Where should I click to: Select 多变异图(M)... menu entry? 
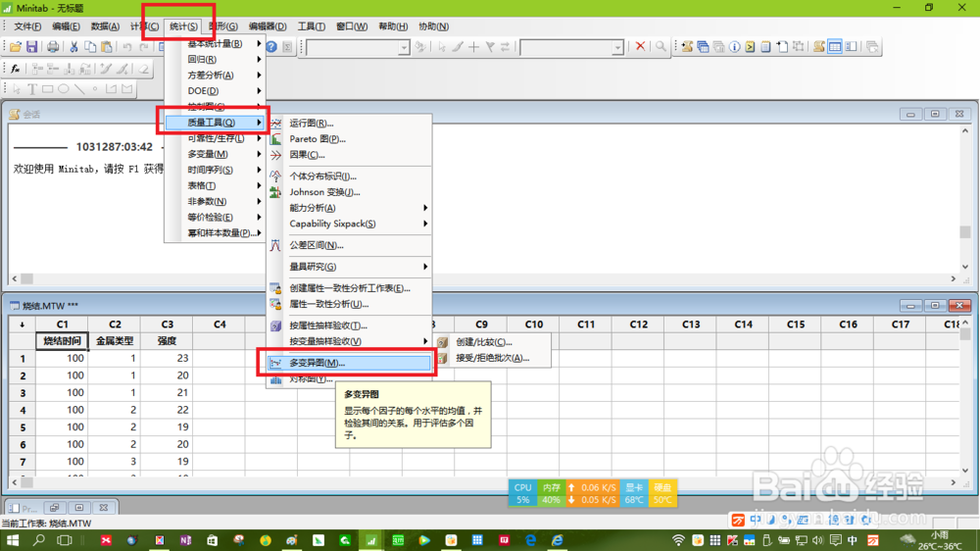[350, 363]
